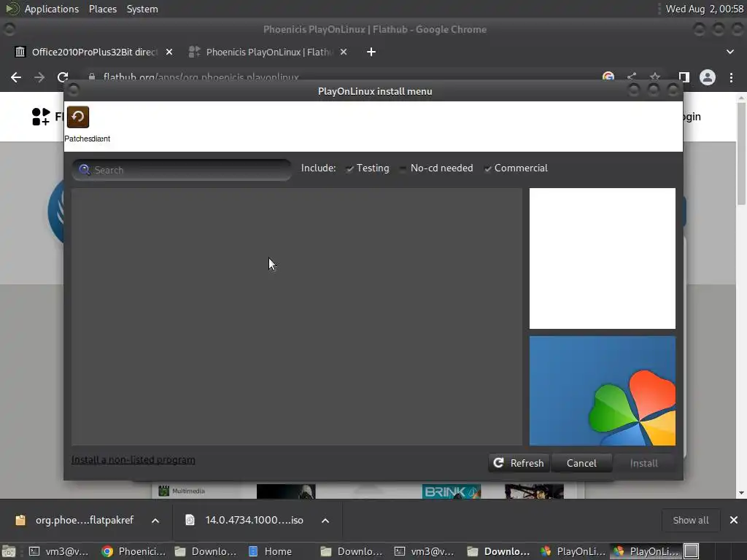Close the Chrome downloads bar
This screenshot has height=560, width=747.
pyautogui.click(x=734, y=520)
